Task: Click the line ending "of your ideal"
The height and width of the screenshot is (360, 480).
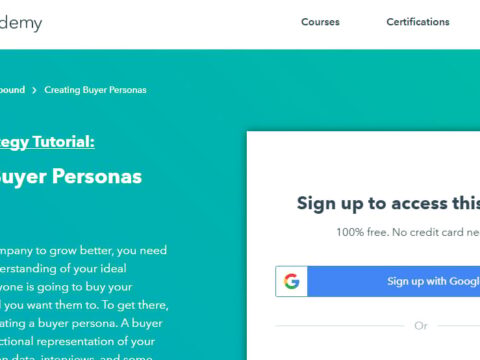Action: [63, 269]
